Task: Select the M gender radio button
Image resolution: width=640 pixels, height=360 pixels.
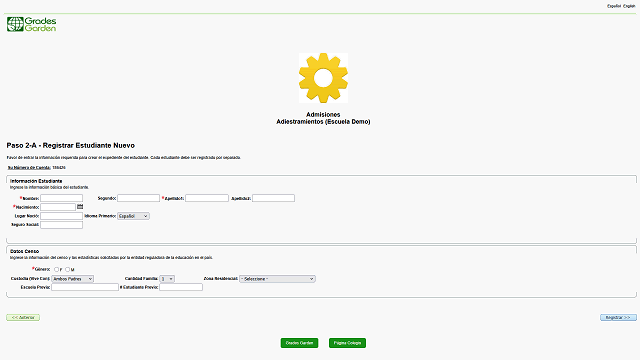Action: 67,269
